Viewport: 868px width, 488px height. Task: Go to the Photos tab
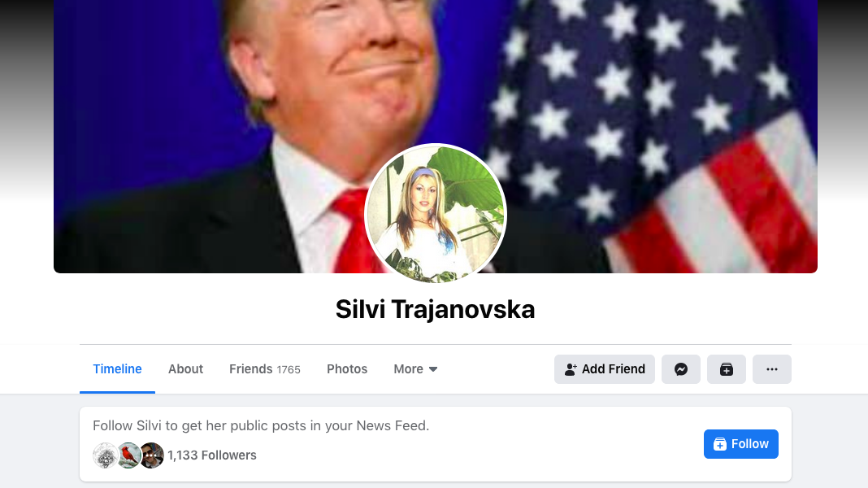pyautogui.click(x=347, y=369)
